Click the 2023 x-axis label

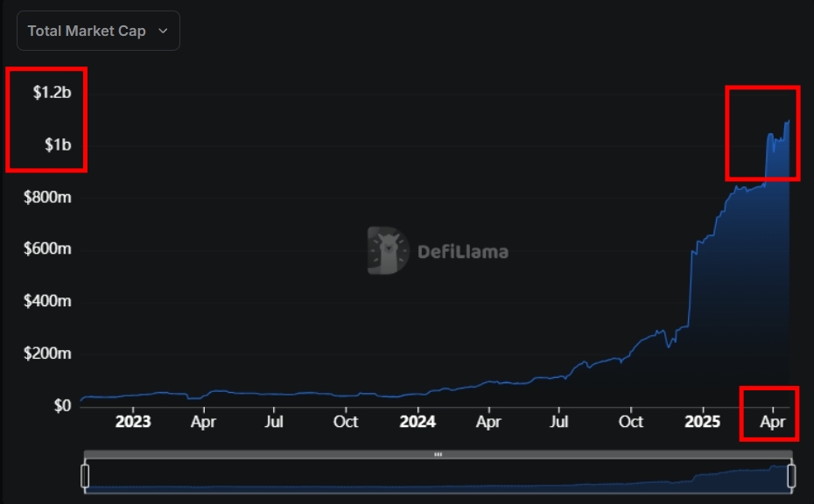pyautogui.click(x=133, y=422)
